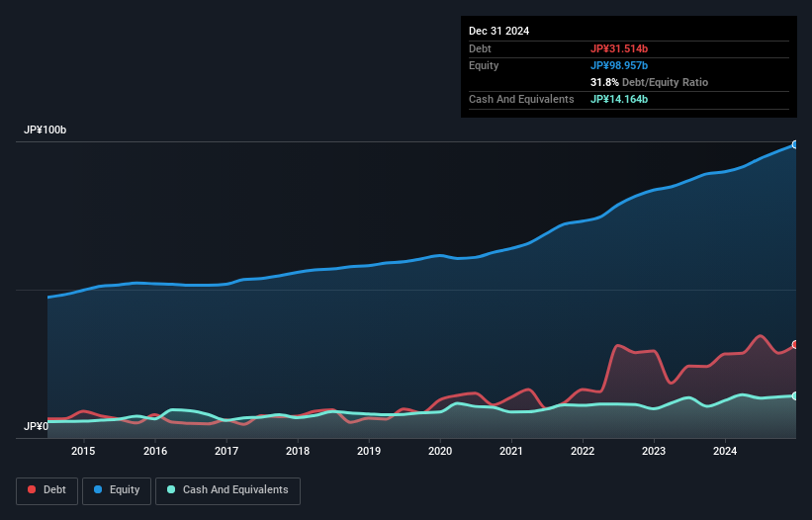This screenshot has width=812, height=520.
Task: Click the 2017 axis label
Action: pyautogui.click(x=226, y=451)
